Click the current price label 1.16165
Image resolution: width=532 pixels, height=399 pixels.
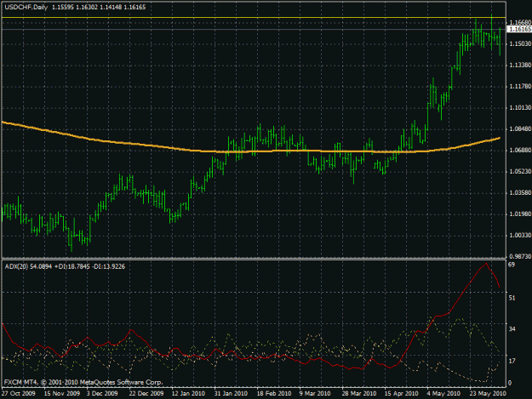(520, 29)
